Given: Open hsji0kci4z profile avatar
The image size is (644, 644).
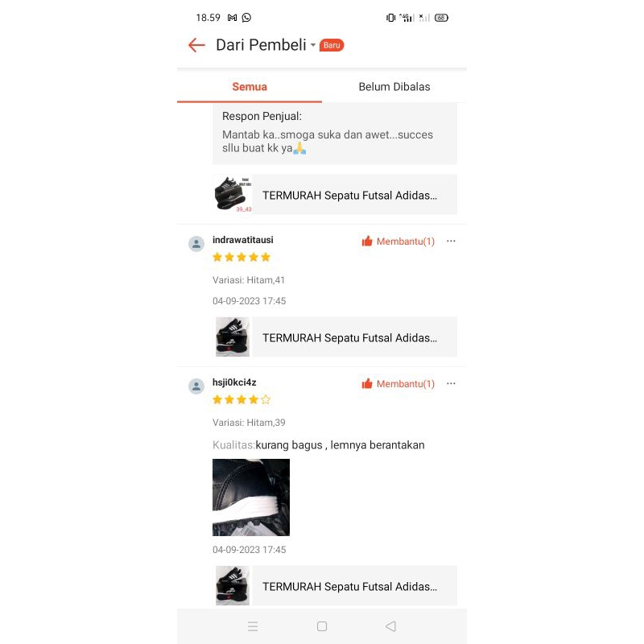Looking at the screenshot, I should point(196,386).
